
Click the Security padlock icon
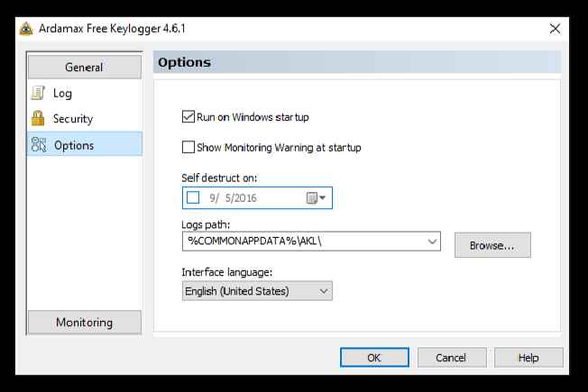(x=38, y=119)
